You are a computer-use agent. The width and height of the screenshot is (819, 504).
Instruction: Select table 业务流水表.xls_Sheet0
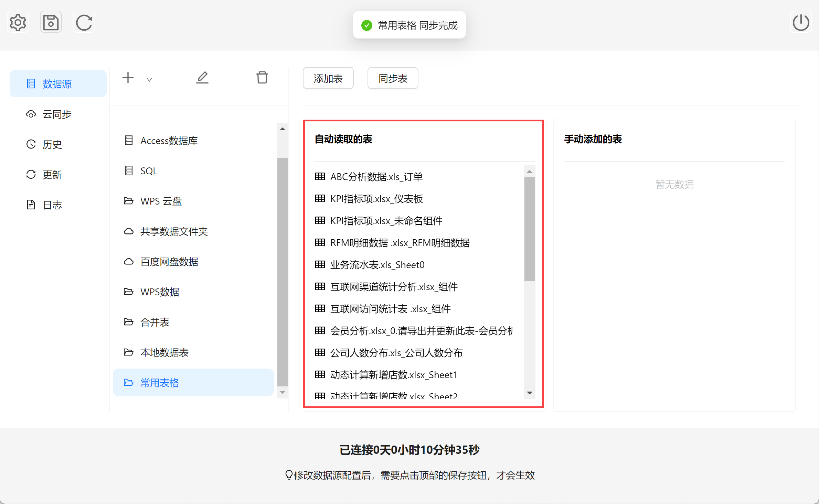(x=377, y=265)
